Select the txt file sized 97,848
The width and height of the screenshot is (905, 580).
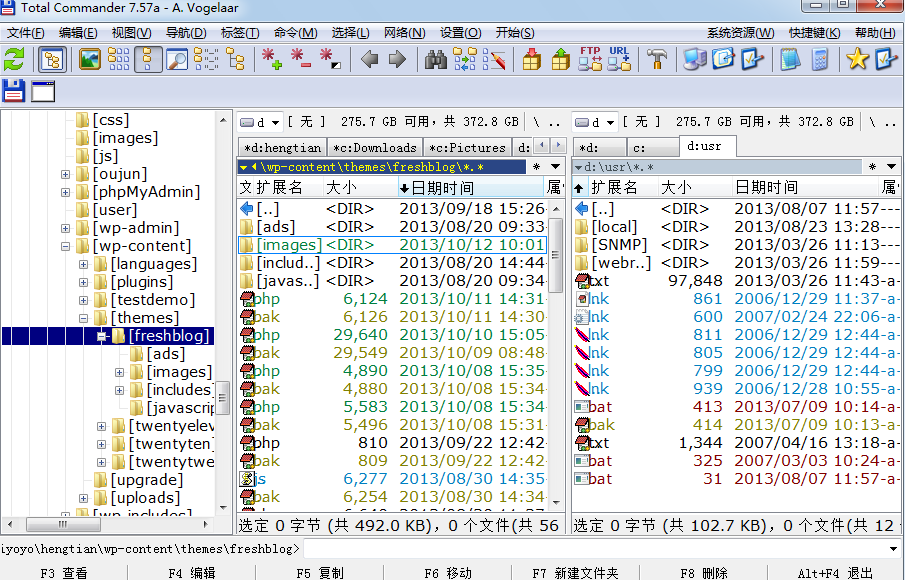(x=736, y=281)
